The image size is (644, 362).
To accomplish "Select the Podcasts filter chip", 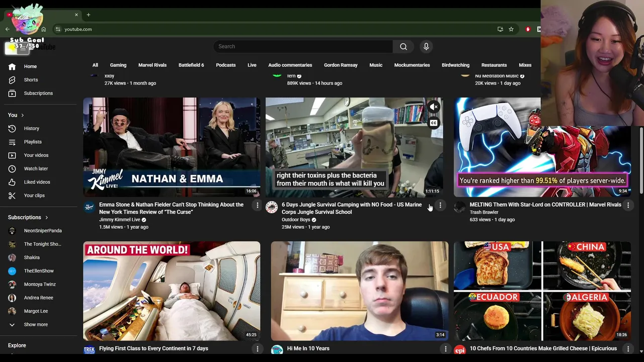I will tap(226, 65).
